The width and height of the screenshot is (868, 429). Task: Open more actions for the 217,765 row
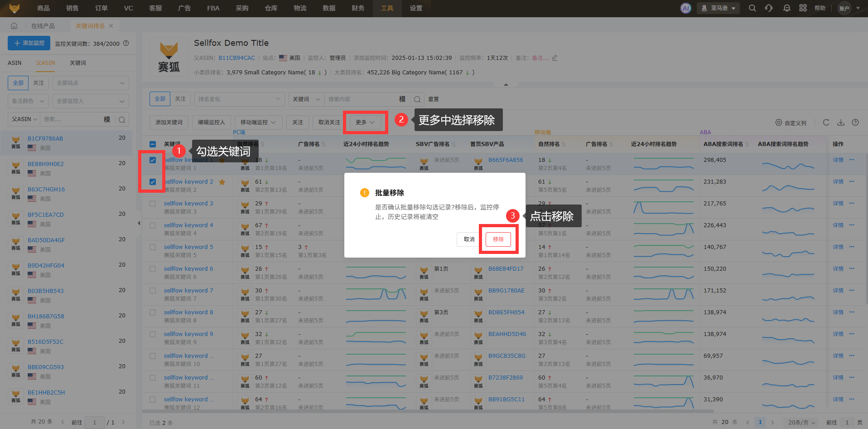pyautogui.click(x=852, y=203)
